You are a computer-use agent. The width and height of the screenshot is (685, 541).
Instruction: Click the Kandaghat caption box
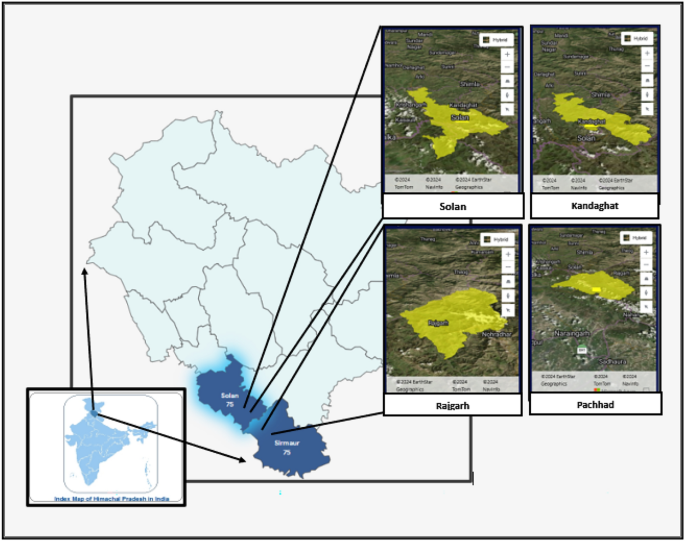(595, 206)
